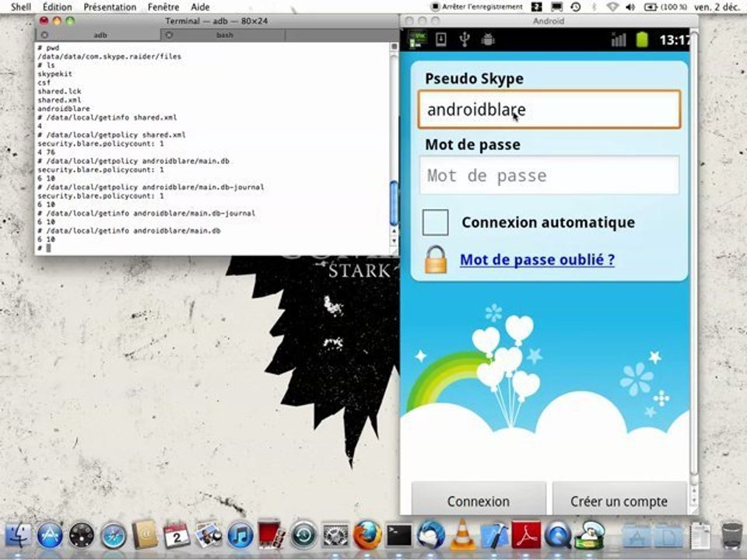
Task: Open the Présentation menu
Action: pyautogui.click(x=110, y=7)
